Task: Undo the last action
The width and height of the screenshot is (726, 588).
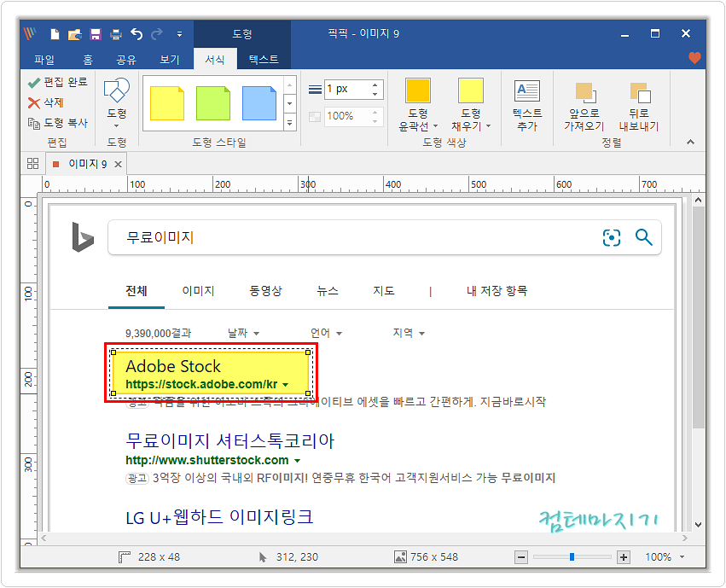Action: (136, 34)
